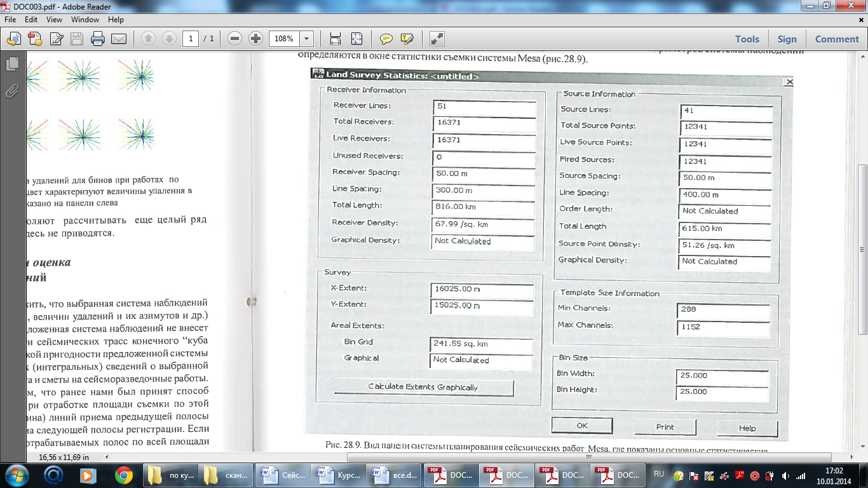
Task: Click the Create PDF online icon
Action: 13,39
